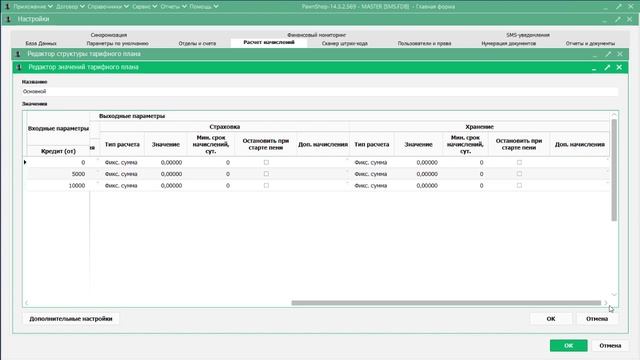The height and width of the screenshot is (360, 640).
Task: Open the Сервис menu dropdown
Action: (144, 7)
